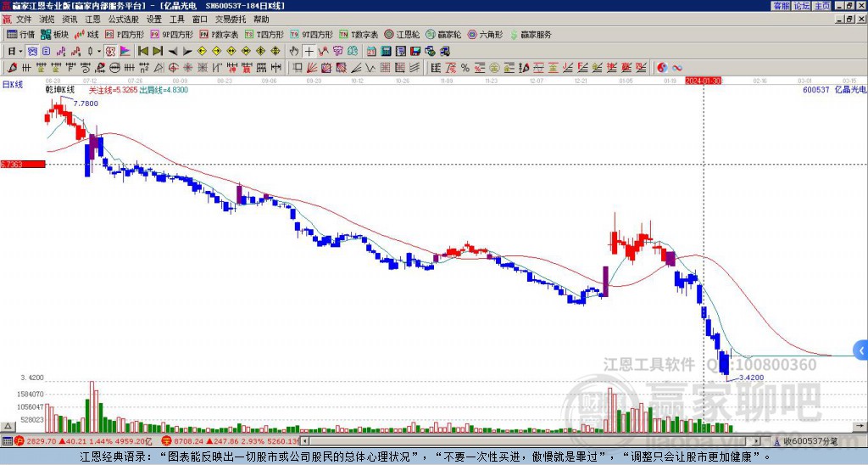Click the first yellow diamond arrow icon
Screen dimensions: 868x465
[202, 51]
